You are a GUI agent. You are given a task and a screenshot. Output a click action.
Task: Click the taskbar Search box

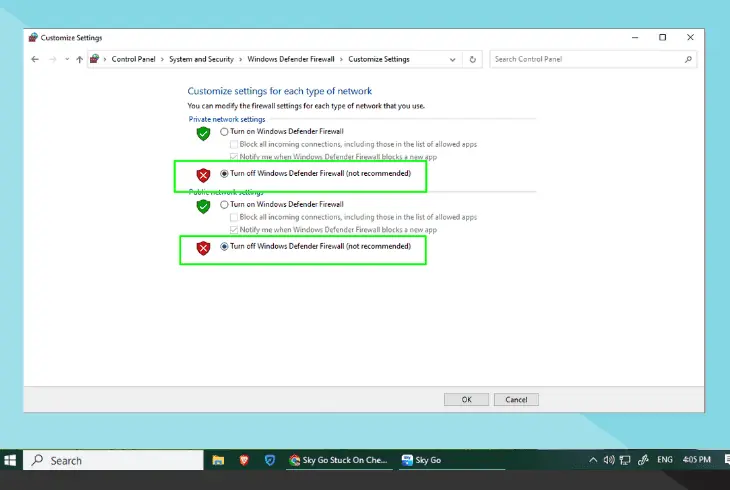coord(113,461)
